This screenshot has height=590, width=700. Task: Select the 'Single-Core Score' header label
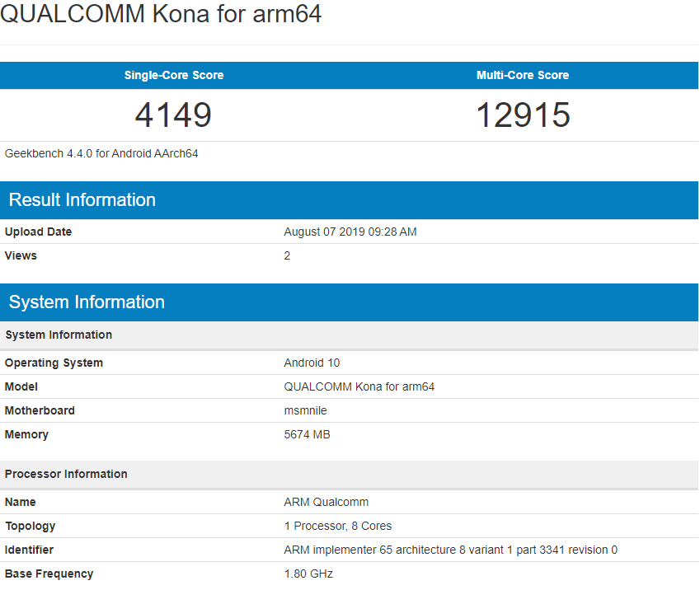coord(174,75)
